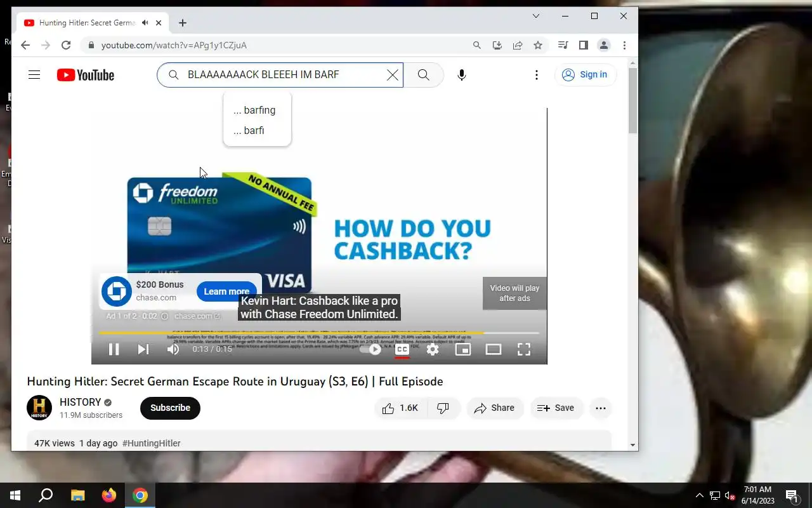Click the Sign in button
This screenshot has height=508, width=812.
[x=585, y=75]
